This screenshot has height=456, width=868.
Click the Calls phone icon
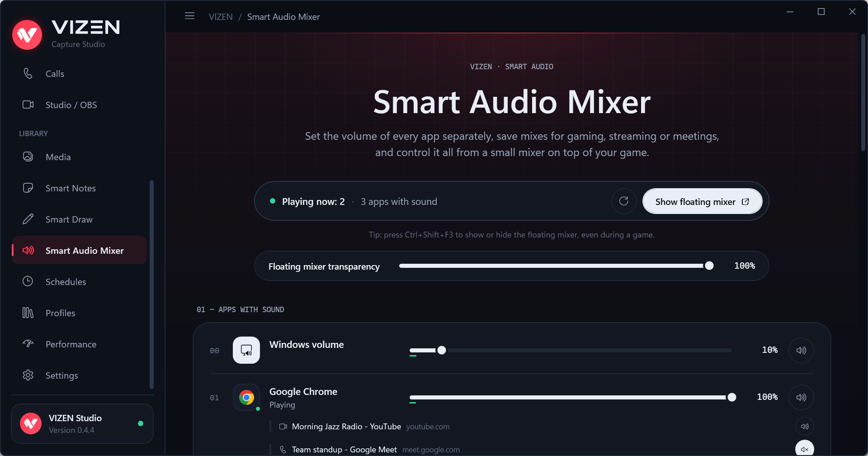tap(28, 73)
